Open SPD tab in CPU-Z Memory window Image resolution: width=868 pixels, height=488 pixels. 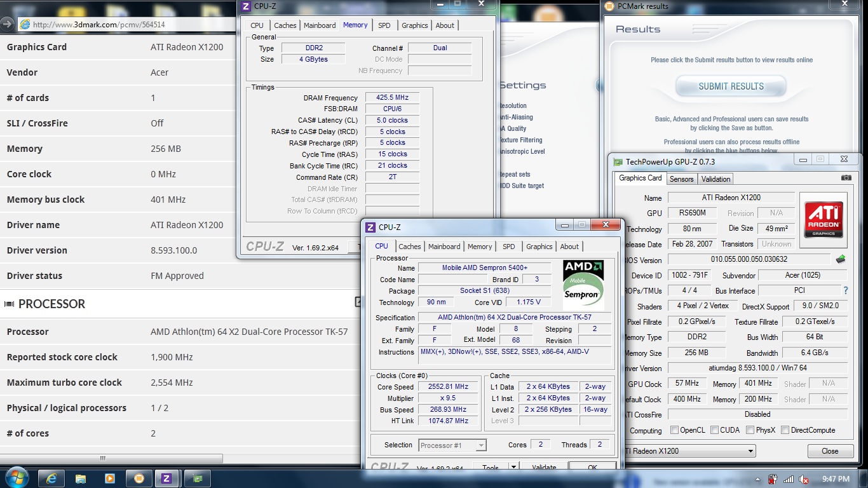click(384, 25)
